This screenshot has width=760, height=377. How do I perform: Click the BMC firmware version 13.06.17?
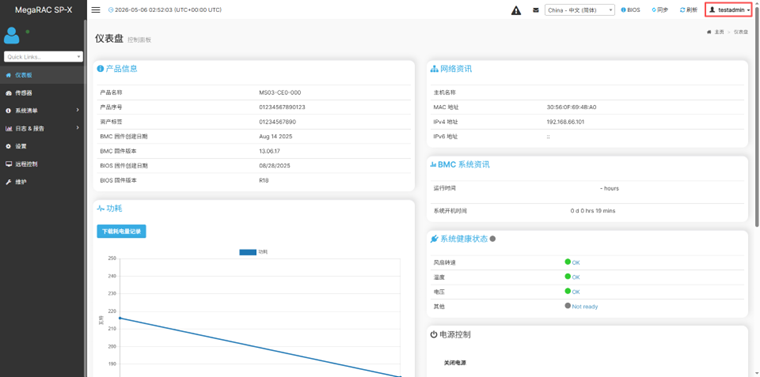coord(269,151)
